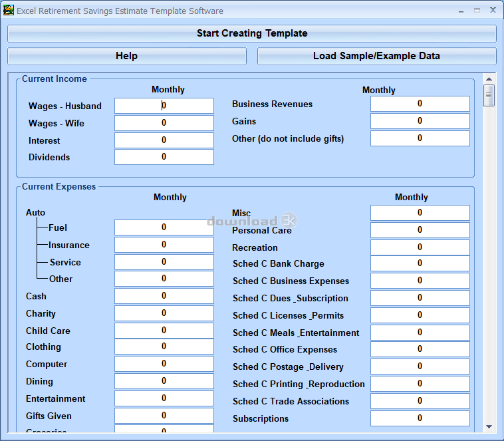The width and height of the screenshot is (504, 441).
Task: Select the Sched C Trade Associations field
Action: click(x=420, y=402)
